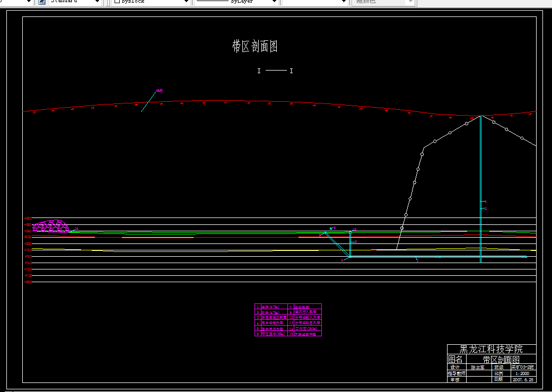Click 黑龙江科技学院 in the title block

491,349
